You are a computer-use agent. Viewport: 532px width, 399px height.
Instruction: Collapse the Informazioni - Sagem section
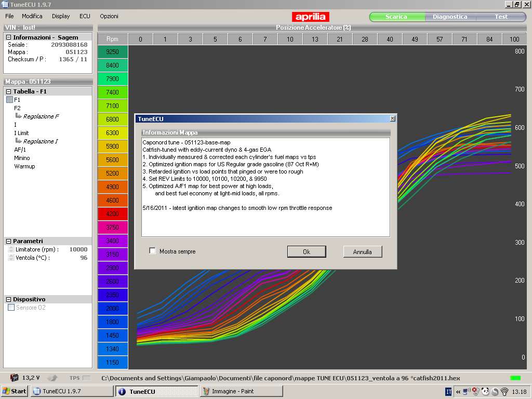(9, 37)
